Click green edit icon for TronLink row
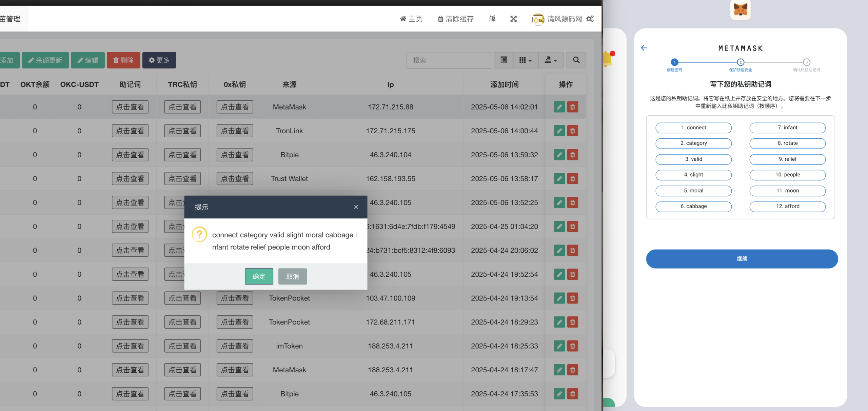The height and width of the screenshot is (411, 868). pos(559,131)
